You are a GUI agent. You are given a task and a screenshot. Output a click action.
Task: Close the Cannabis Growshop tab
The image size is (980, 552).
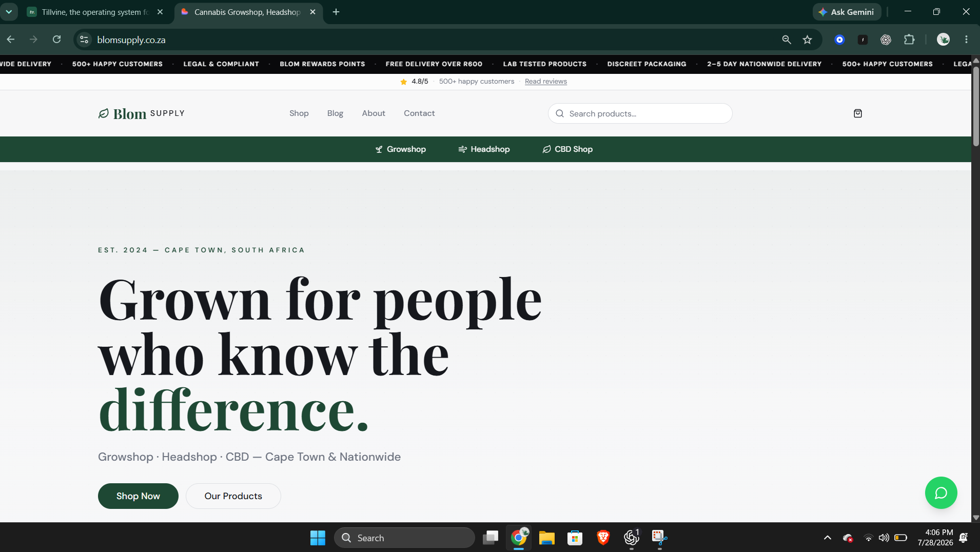(x=312, y=12)
